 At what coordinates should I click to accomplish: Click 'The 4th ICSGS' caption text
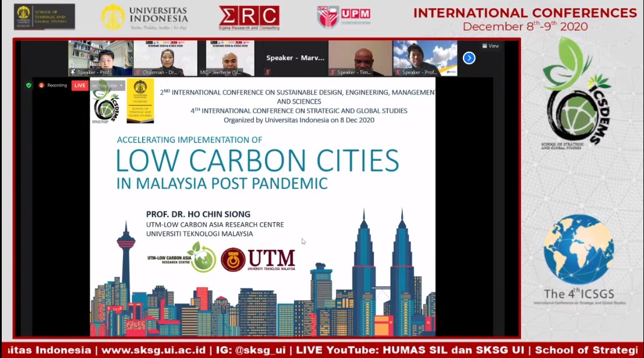pos(579,293)
